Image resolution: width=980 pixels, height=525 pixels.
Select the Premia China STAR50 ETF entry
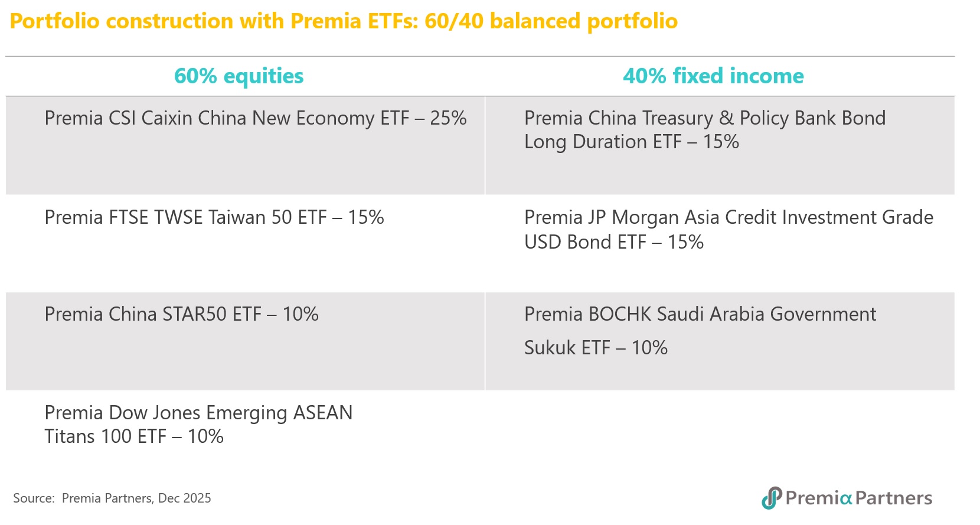(x=152, y=314)
